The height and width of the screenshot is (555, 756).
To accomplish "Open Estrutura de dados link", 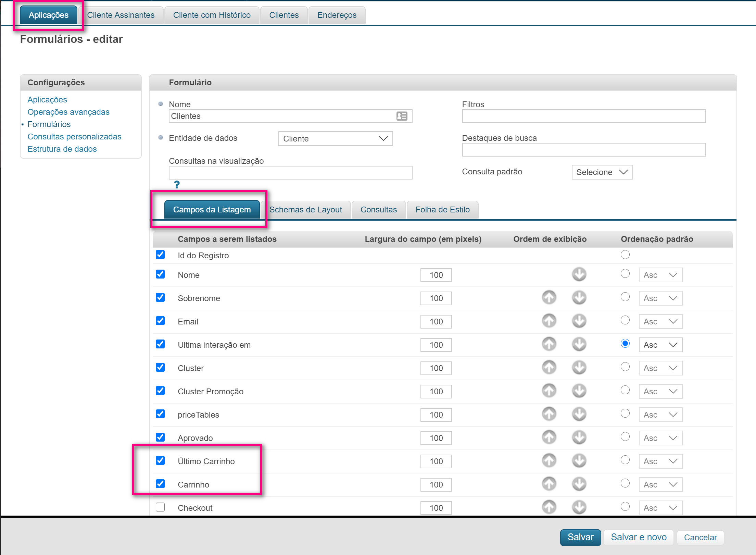I will [62, 149].
